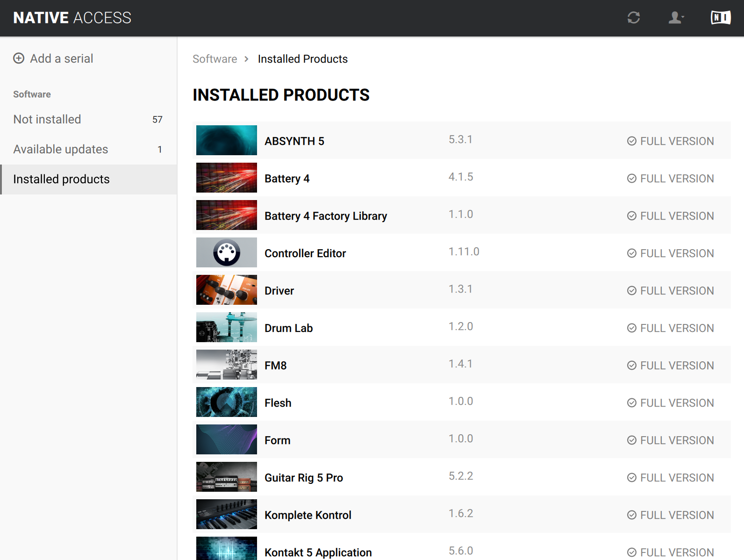
Task: Open the Battery 4 thumbnail
Action: pyautogui.click(x=227, y=178)
